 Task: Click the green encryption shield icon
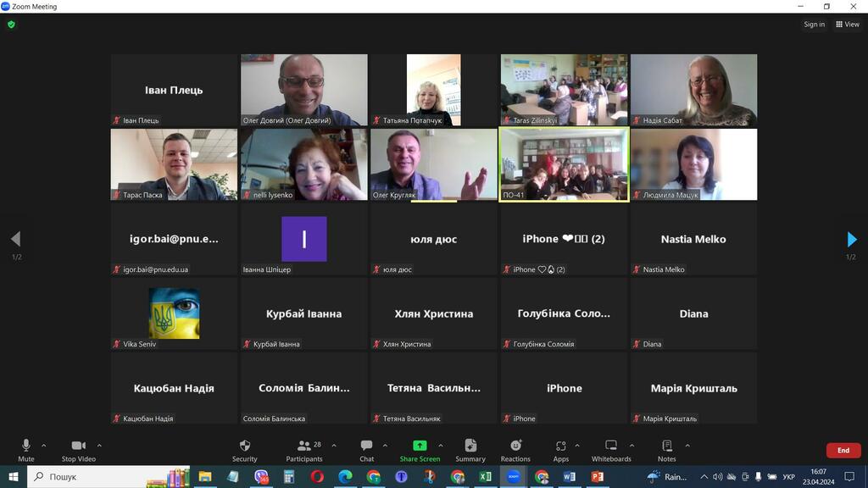pos(11,25)
